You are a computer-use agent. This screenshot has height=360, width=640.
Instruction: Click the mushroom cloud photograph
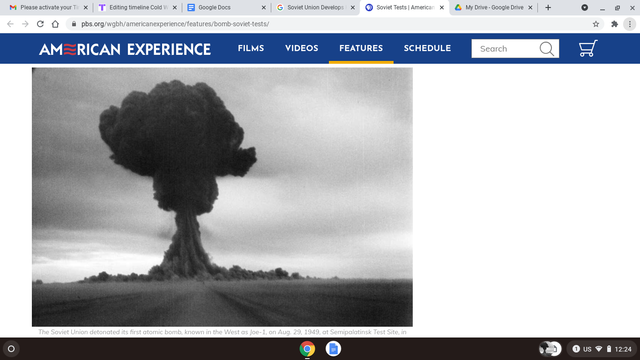coord(222,197)
